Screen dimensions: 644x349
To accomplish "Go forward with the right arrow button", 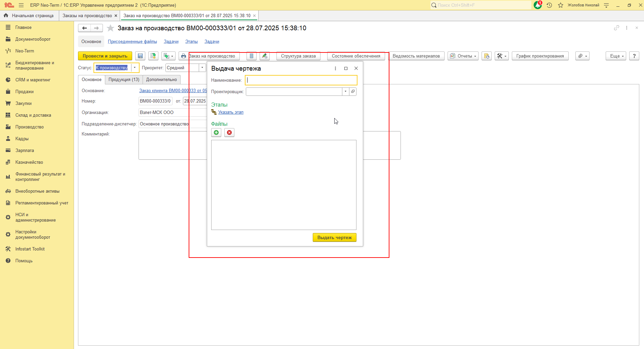I will pos(97,28).
